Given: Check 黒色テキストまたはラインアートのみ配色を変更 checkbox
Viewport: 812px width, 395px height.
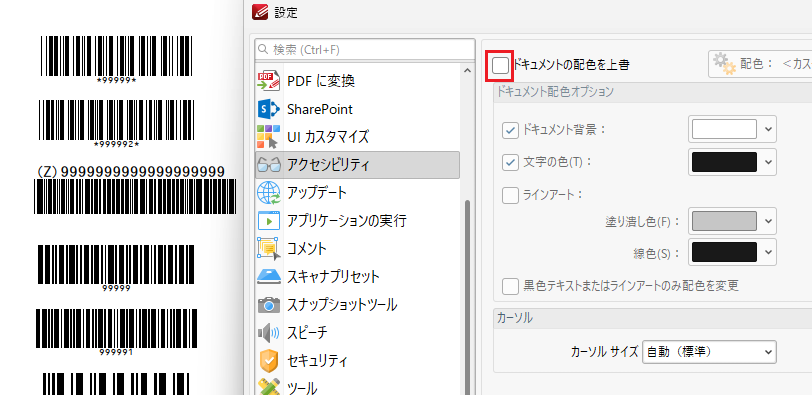Looking at the screenshot, I should (511, 285).
